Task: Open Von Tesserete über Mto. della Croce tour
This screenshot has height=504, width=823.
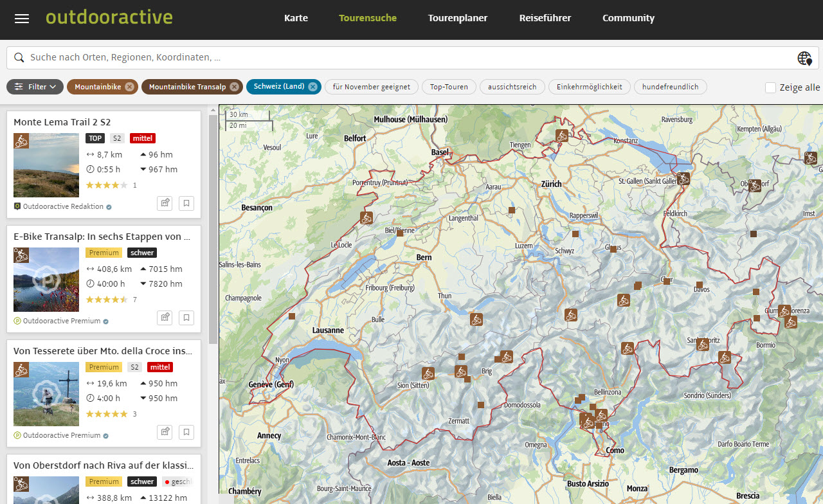Action: (x=103, y=351)
